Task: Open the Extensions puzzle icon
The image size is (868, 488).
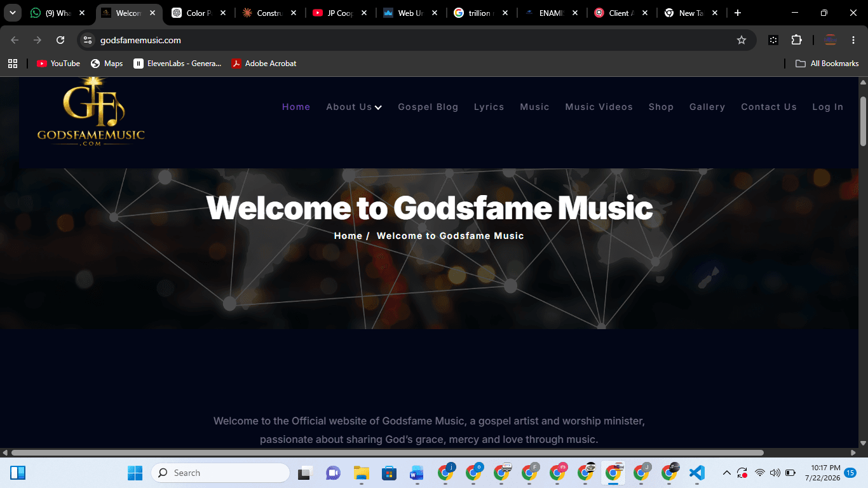Action: point(796,40)
